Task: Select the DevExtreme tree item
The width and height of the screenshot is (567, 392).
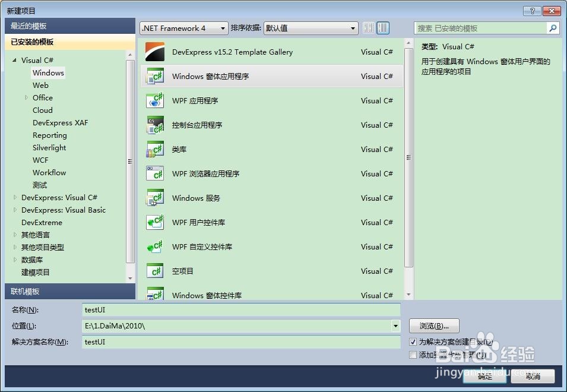Action: coord(42,222)
